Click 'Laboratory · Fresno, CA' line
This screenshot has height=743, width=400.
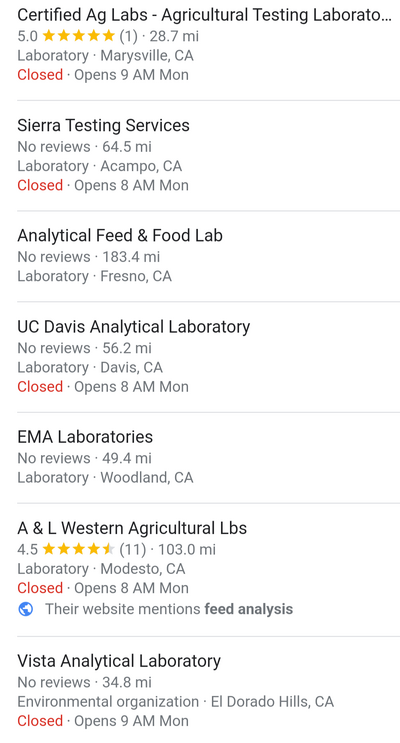tap(94, 276)
